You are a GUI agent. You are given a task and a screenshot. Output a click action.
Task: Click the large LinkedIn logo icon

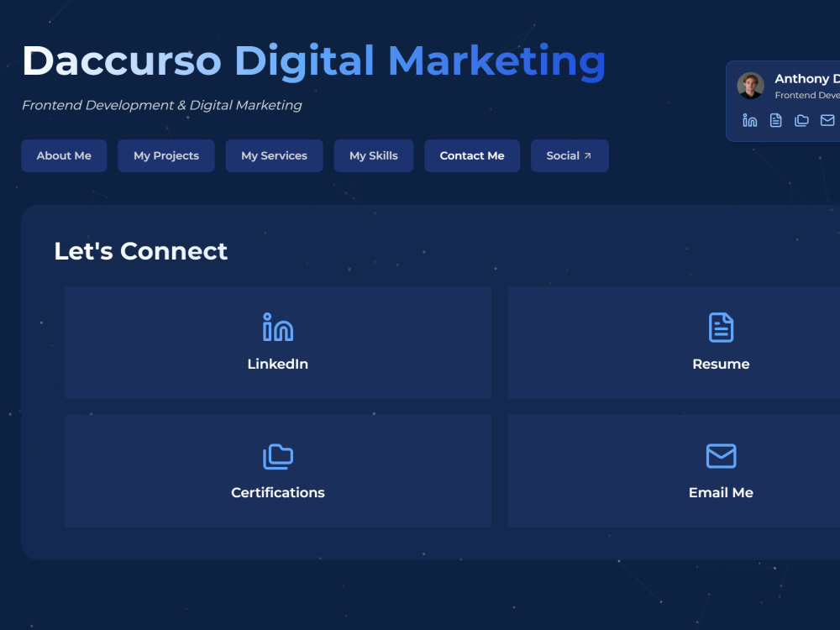point(278,328)
